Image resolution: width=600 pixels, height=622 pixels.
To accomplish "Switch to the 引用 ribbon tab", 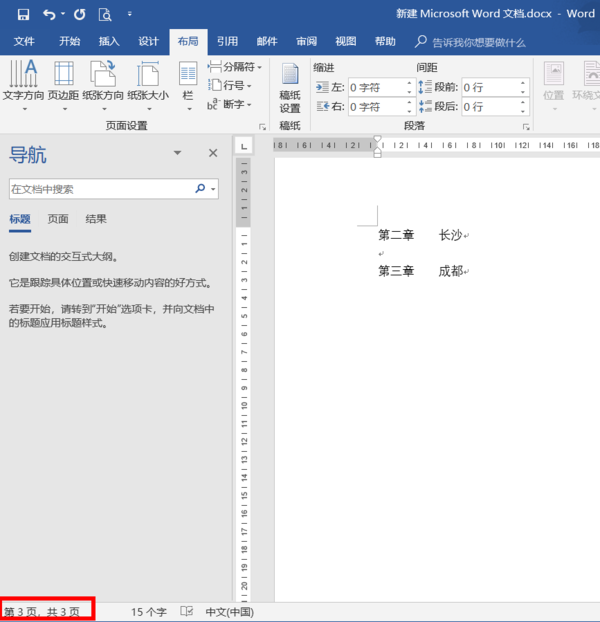I will [x=227, y=41].
